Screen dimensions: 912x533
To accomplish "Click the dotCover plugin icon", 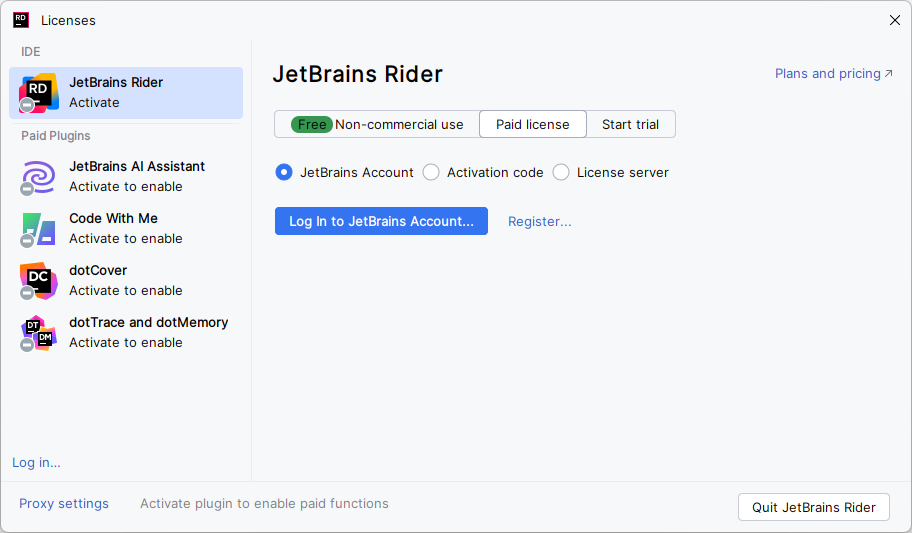I will (x=39, y=281).
